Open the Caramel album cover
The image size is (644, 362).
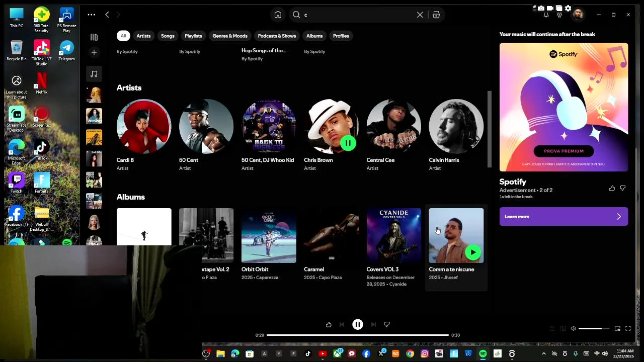pos(331,235)
